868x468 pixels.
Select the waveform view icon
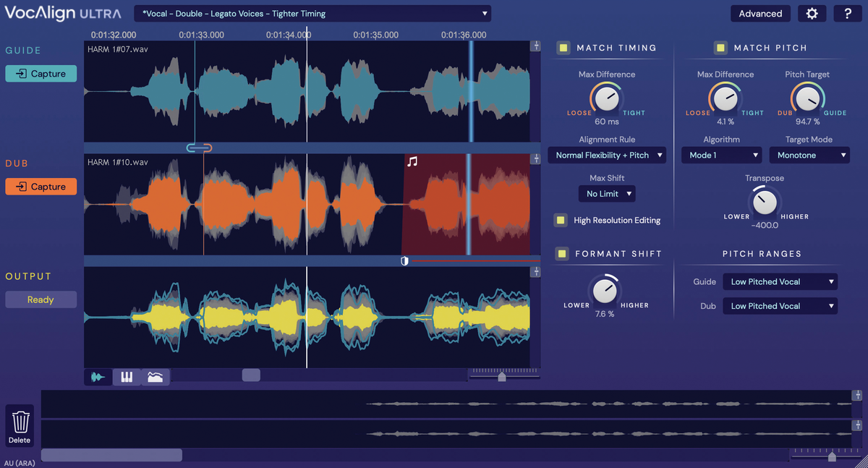click(x=98, y=375)
